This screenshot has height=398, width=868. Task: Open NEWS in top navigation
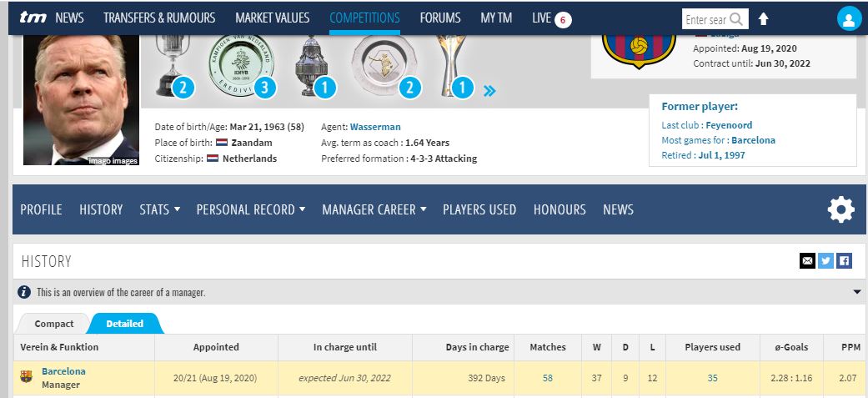69,18
